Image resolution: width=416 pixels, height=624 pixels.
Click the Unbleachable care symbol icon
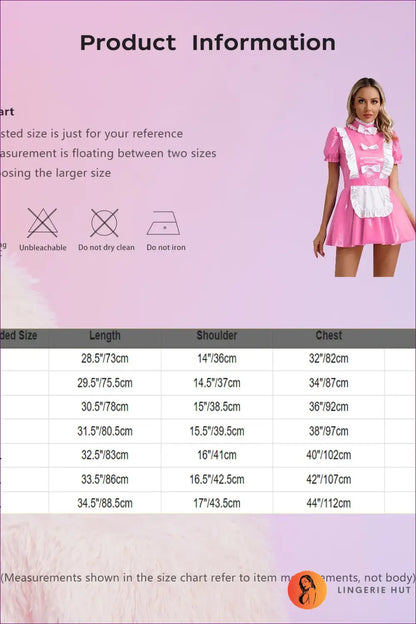click(x=43, y=223)
